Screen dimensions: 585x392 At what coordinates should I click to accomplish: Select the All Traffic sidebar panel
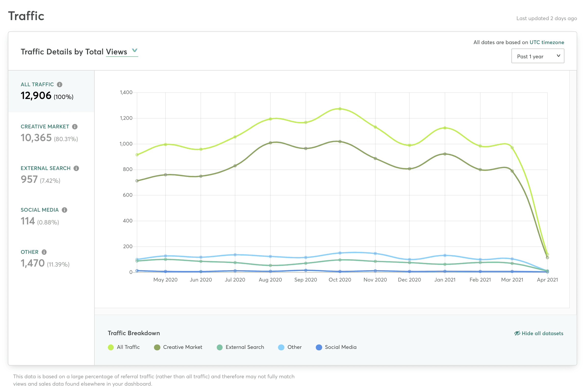51,91
